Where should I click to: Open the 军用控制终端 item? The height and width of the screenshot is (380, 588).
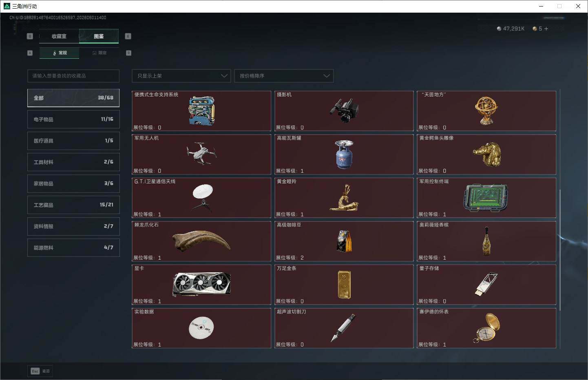[486, 198]
